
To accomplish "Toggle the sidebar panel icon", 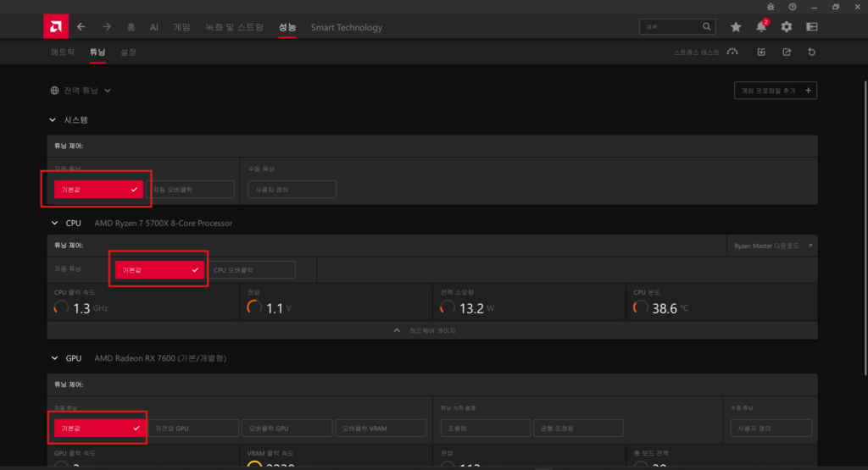I will coord(812,26).
